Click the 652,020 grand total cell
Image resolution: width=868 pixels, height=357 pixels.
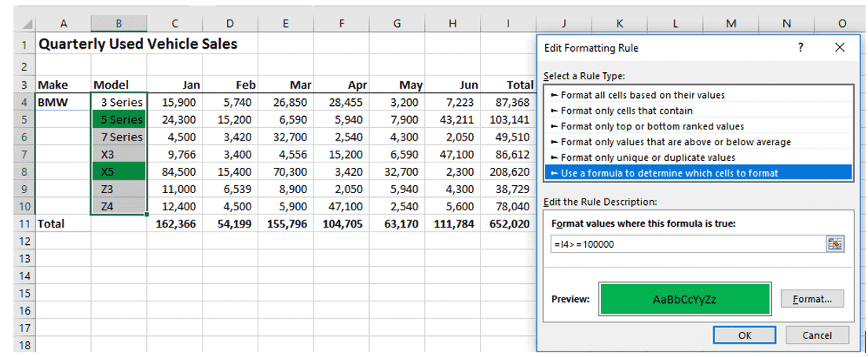point(507,224)
